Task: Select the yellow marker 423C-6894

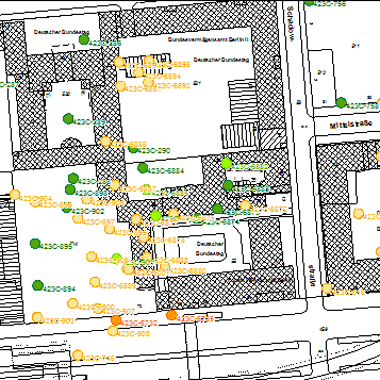Action: pos(138,73)
